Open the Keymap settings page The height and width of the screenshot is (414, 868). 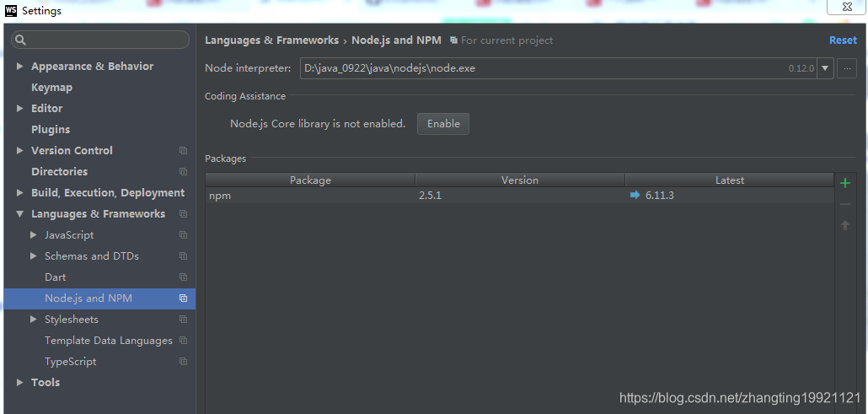click(x=51, y=88)
